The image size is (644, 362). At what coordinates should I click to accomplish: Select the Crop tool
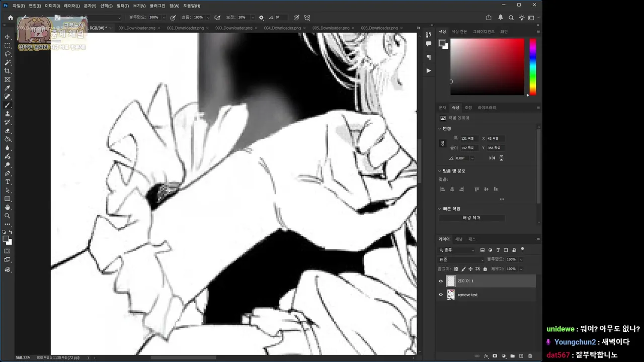pos(8,71)
